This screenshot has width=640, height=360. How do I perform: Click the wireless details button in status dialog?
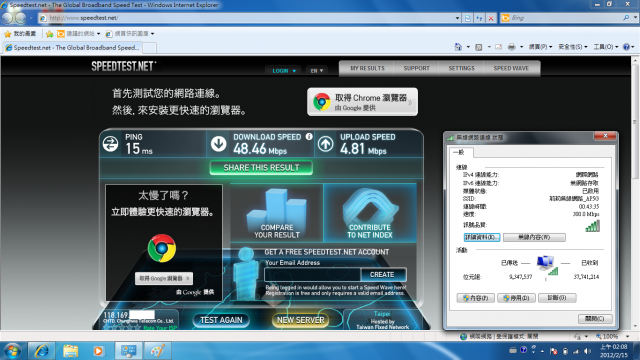coord(482,237)
